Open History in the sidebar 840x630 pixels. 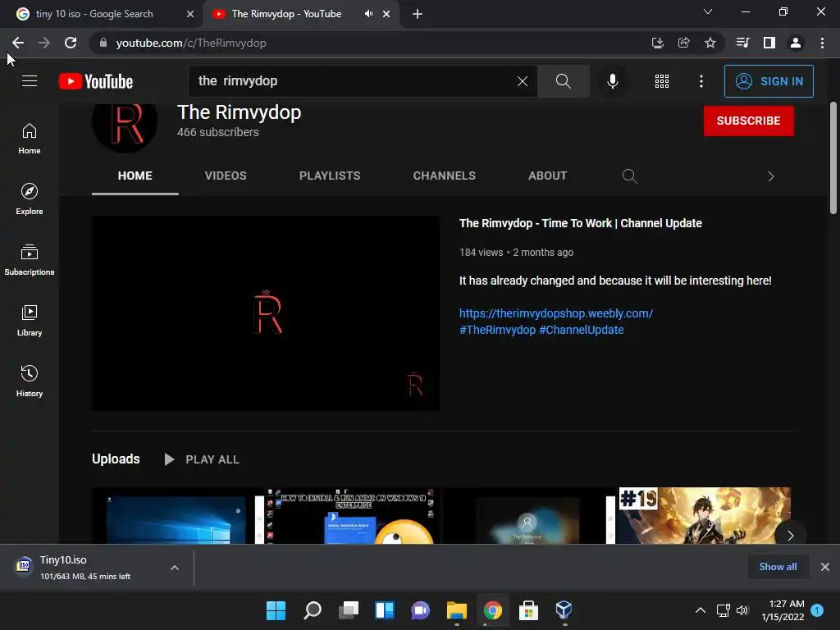30,381
